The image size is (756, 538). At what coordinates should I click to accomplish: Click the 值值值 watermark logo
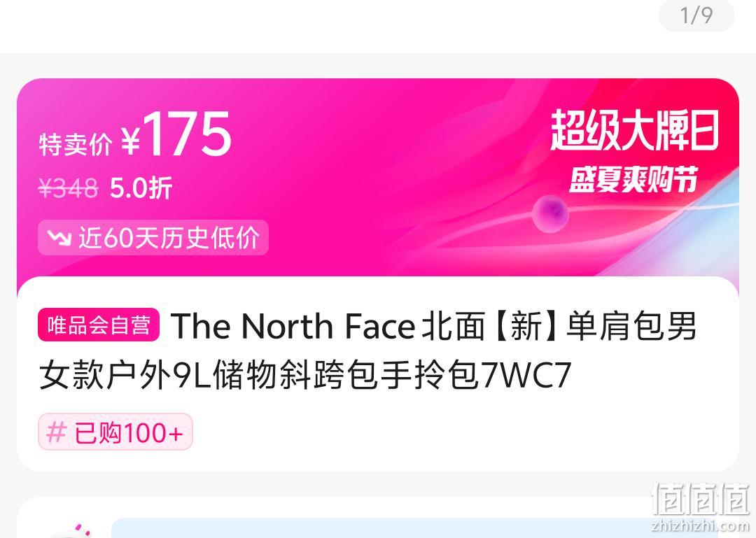tap(701, 500)
